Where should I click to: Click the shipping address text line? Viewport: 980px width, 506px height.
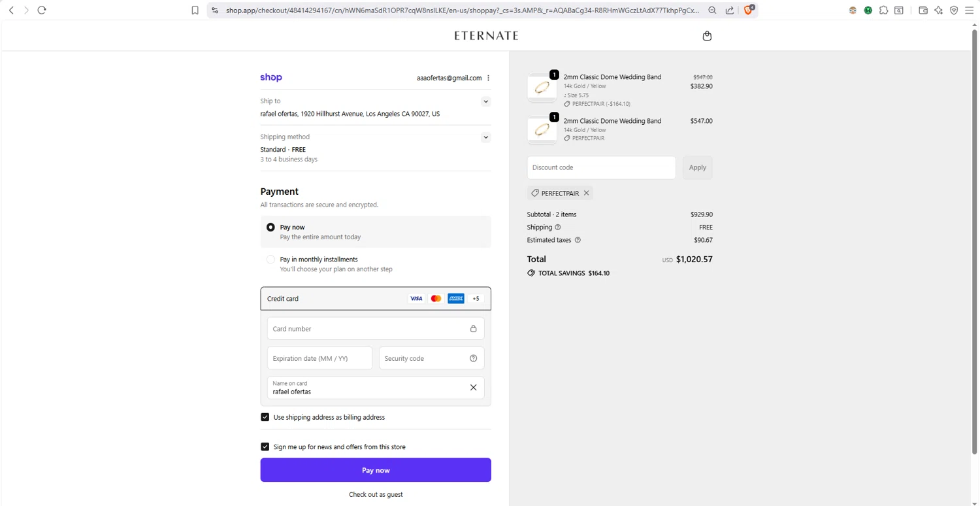coord(350,114)
